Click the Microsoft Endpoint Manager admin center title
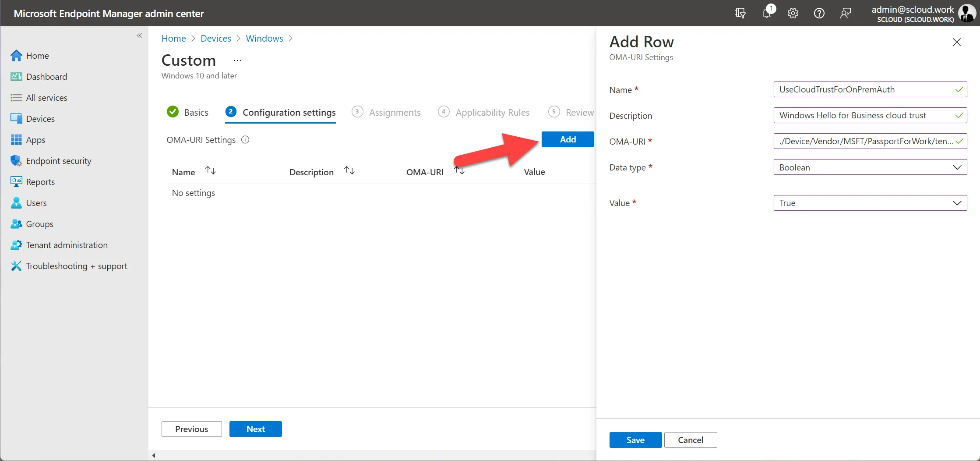This screenshot has height=461, width=980. (x=109, y=14)
